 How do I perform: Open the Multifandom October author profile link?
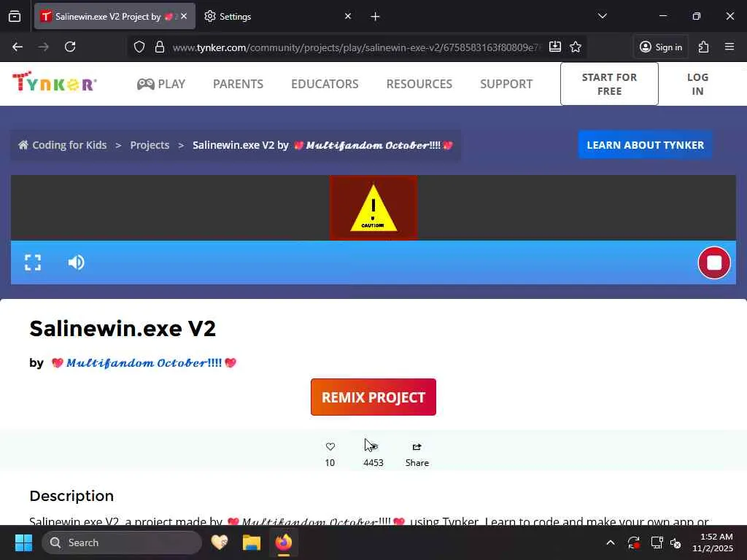point(144,363)
